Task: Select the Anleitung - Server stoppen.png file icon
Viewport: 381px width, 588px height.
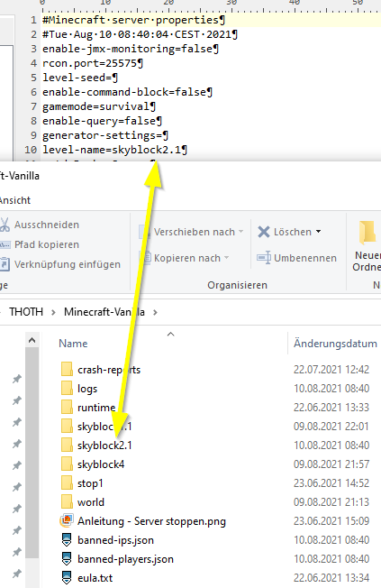Action: (x=67, y=521)
